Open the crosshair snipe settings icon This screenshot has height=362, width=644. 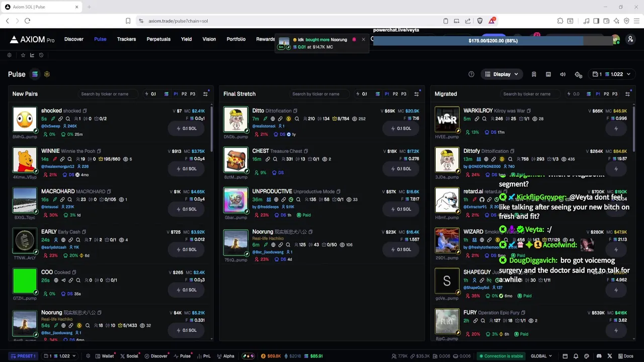[578, 74]
